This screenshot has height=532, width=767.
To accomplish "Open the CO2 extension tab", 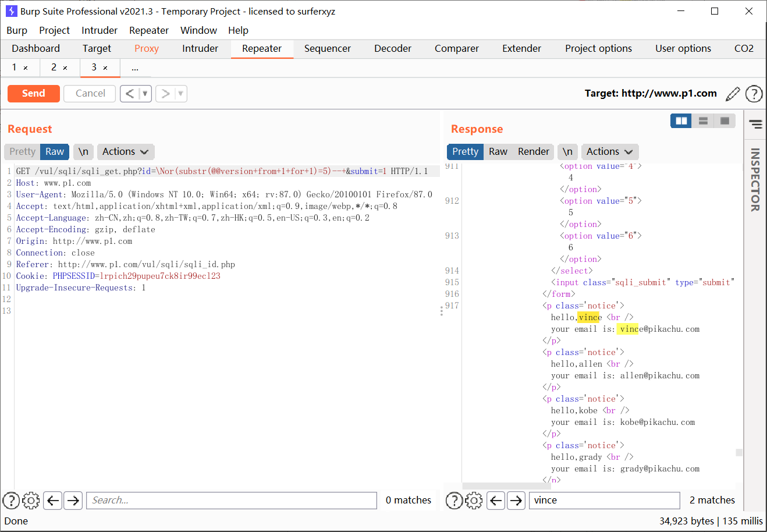I will click(x=744, y=49).
